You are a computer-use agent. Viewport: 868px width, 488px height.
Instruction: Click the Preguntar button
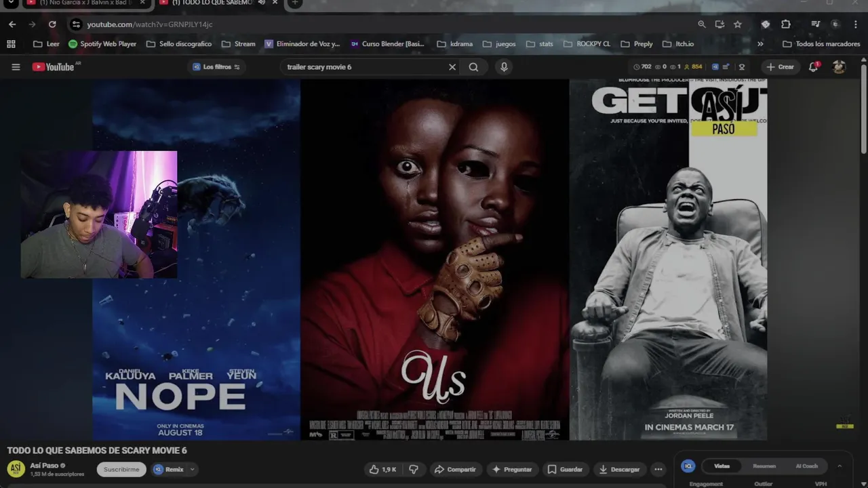pos(512,469)
